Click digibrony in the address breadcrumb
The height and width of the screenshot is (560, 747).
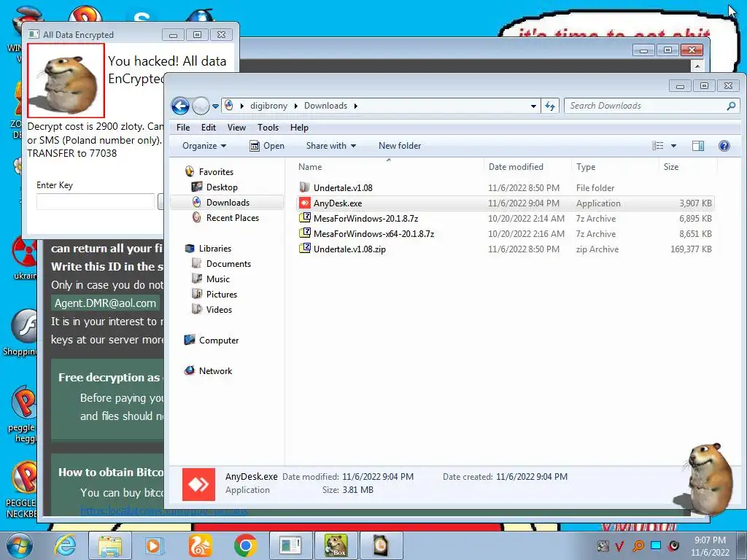pyautogui.click(x=268, y=106)
